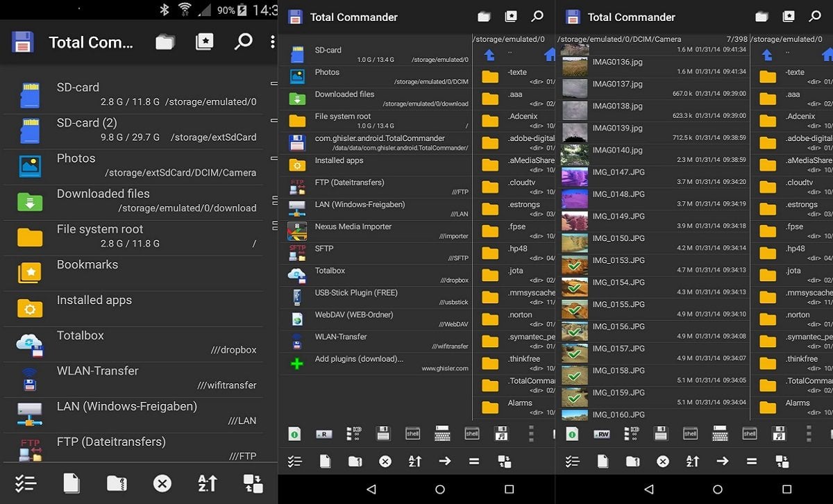This screenshot has height=504, width=833.
Task: Tap the swap panels icon in left toolbar
Action: (253, 483)
